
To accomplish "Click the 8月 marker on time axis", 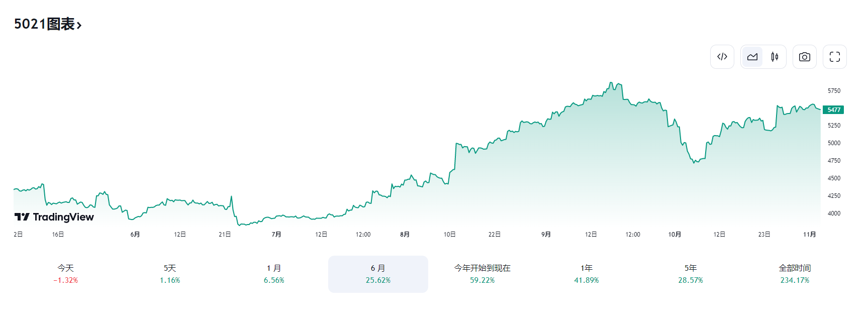I will [405, 235].
